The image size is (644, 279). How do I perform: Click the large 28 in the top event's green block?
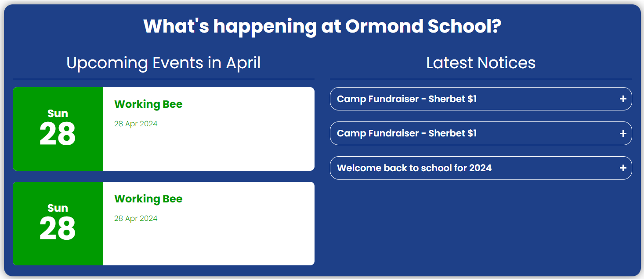pyautogui.click(x=58, y=134)
